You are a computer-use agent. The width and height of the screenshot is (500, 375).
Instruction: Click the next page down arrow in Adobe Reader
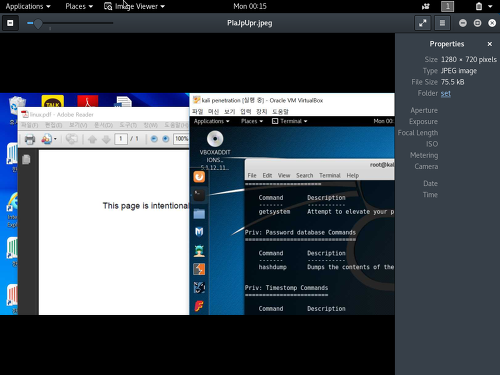(x=106, y=139)
